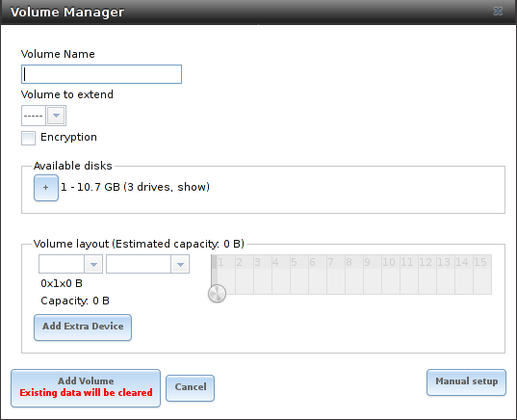
Task: Click the Add Volume button
Action: click(x=86, y=388)
